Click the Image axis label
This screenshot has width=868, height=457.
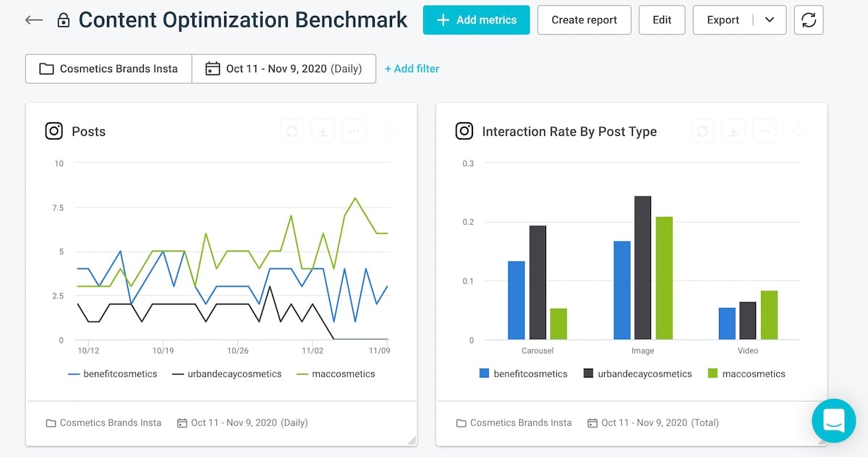(x=642, y=351)
